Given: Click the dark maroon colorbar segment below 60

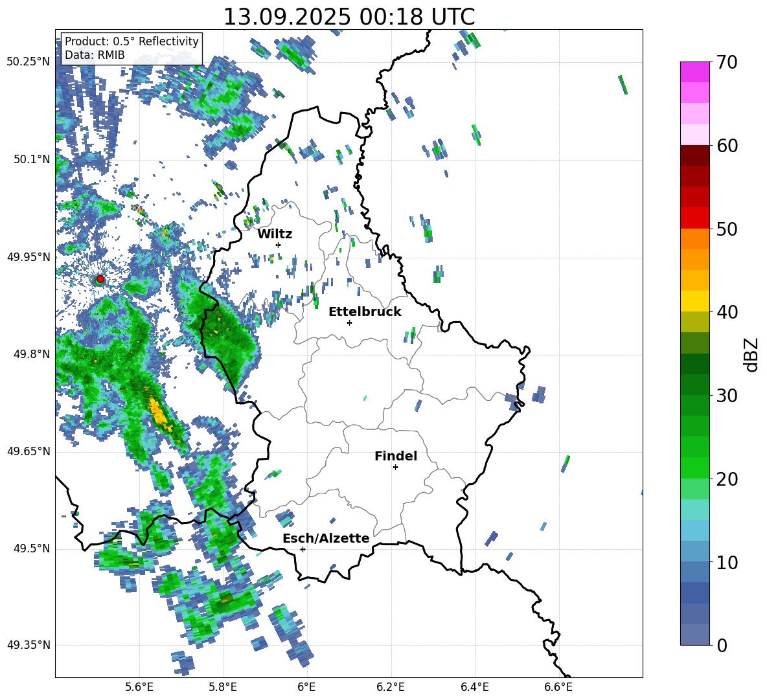Looking at the screenshot, I should click(x=694, y=155).
